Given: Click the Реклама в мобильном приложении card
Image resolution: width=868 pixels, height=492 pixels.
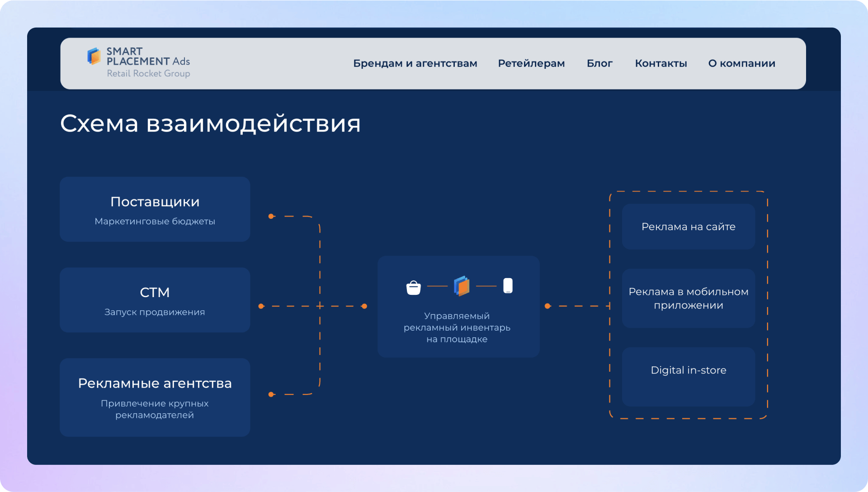Looking at the screenshot, I should [688, 298].
